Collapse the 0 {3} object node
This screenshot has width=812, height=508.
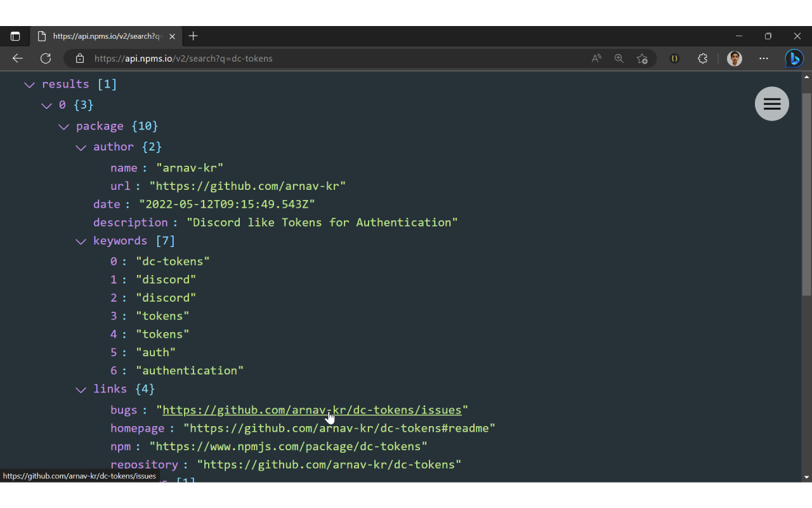46,105
